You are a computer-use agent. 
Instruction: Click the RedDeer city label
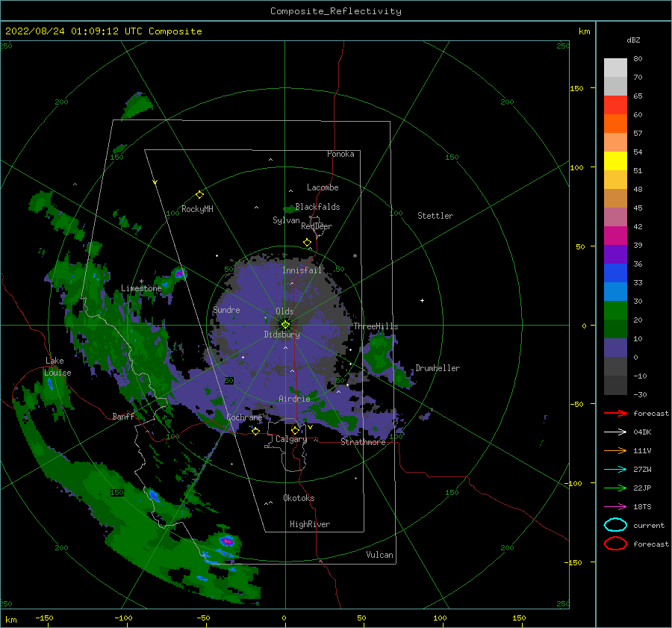(317, 226)
